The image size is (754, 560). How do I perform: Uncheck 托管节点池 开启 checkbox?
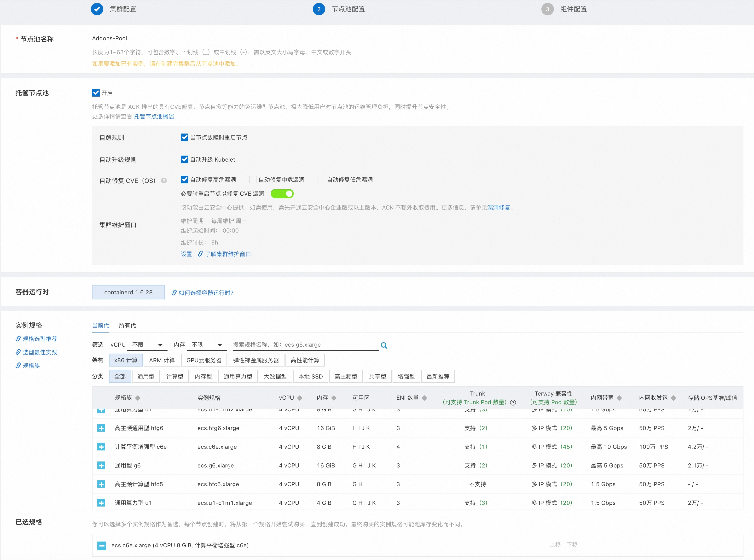click(96, 93)
